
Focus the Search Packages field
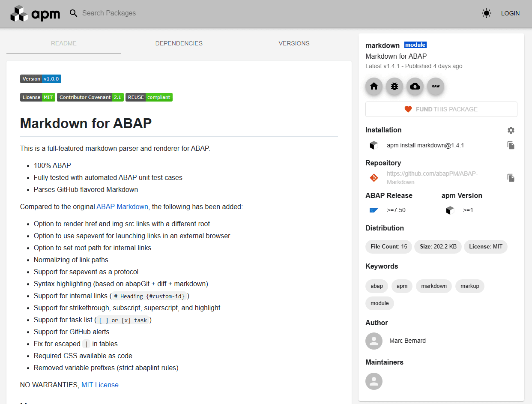(x=109, y=13)
